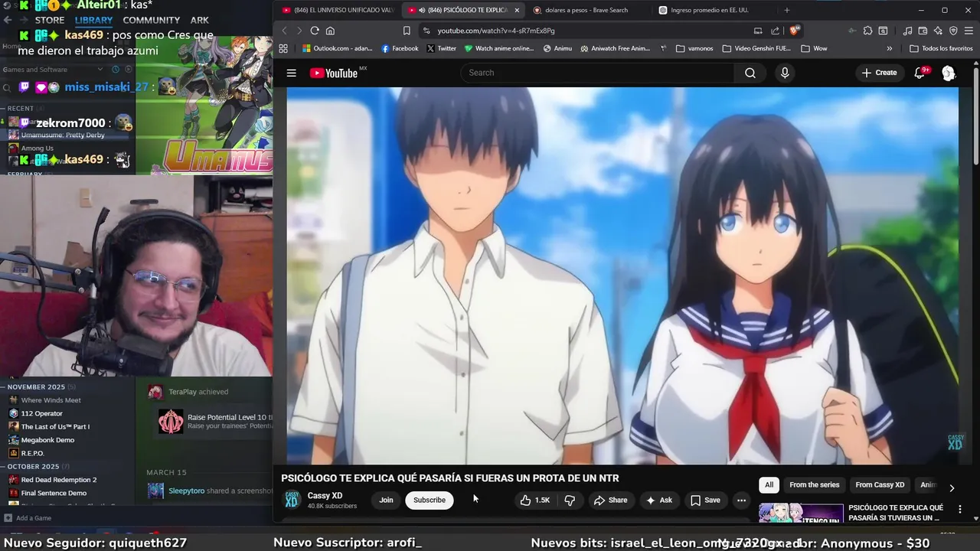Open Animu bookmark
Screen dimensions: 980x551
(x=557, y=48)
